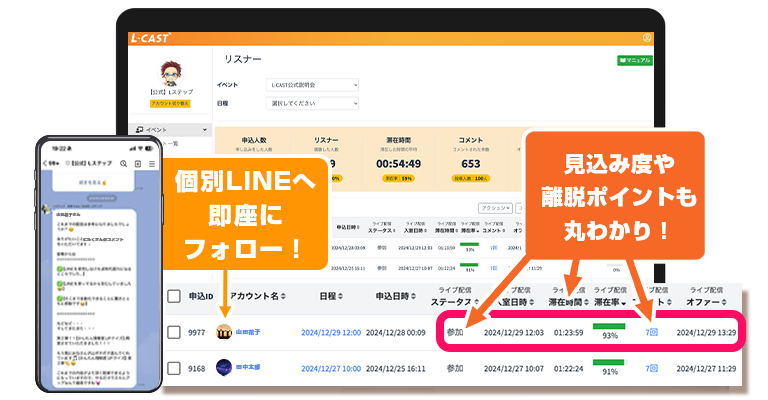Tap the search icon in phone LINE chat
The width and height of the screenshot is (768, 400).
tap(123, 163)
